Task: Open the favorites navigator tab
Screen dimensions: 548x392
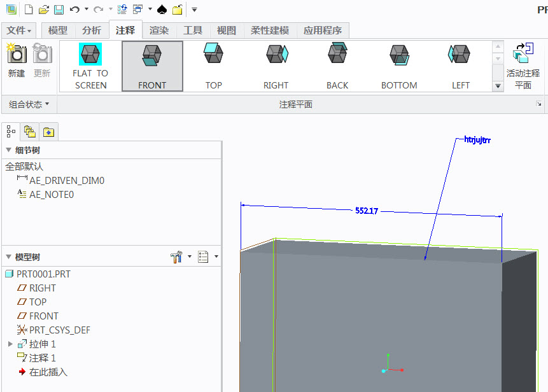Action: coord(48,132)
